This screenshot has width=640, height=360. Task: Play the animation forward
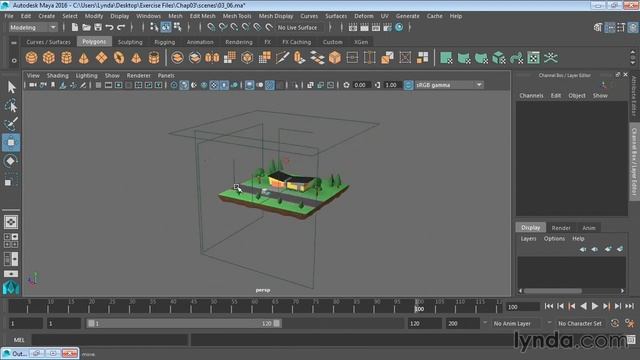tap(595, 306)
